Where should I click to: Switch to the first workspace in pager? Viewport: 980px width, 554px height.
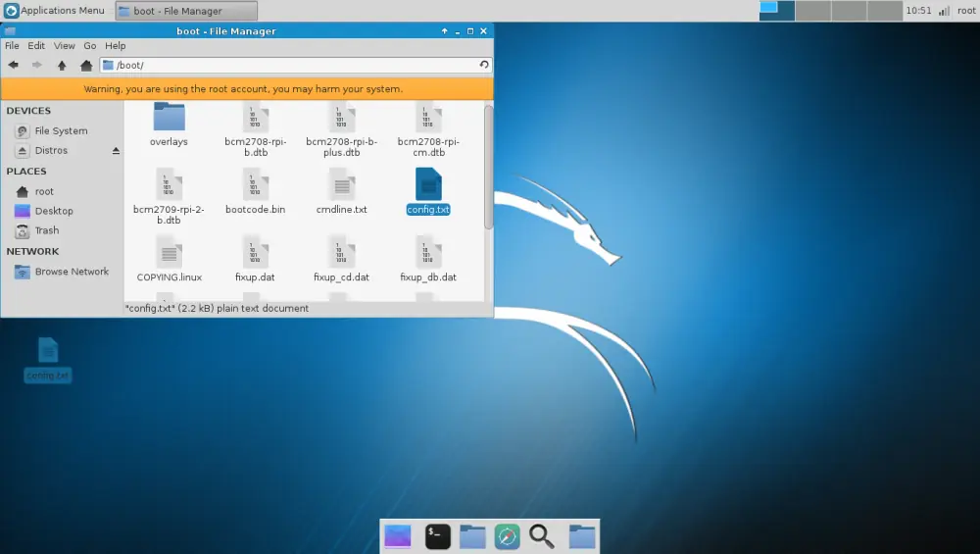[x=777, y=11]
